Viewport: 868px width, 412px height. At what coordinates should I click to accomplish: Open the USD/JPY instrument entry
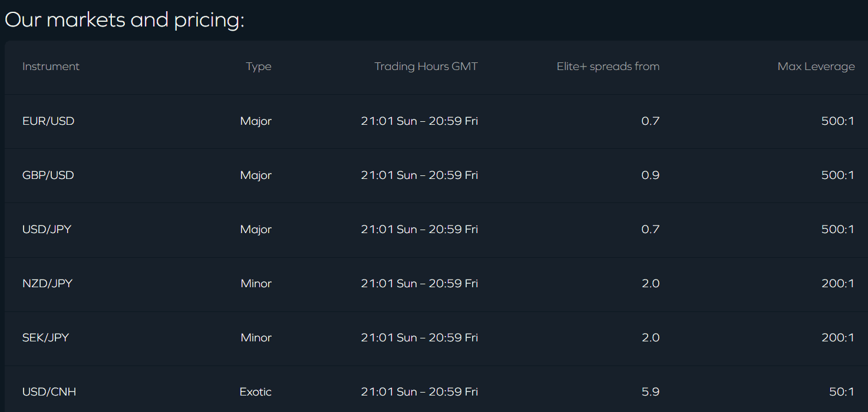click(47, 230)
